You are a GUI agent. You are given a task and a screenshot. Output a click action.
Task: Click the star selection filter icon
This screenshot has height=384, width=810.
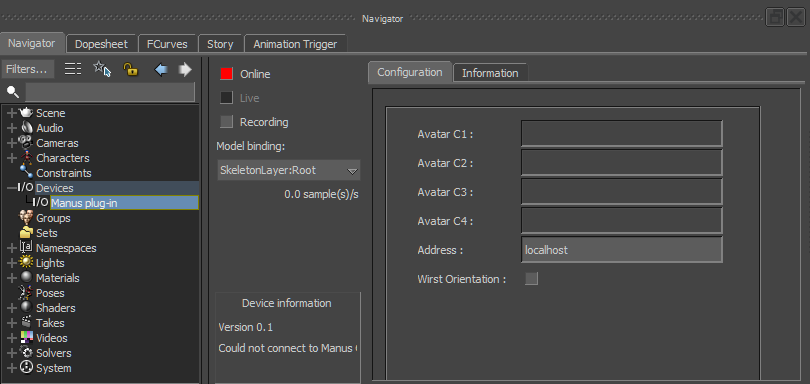point(102,69)
